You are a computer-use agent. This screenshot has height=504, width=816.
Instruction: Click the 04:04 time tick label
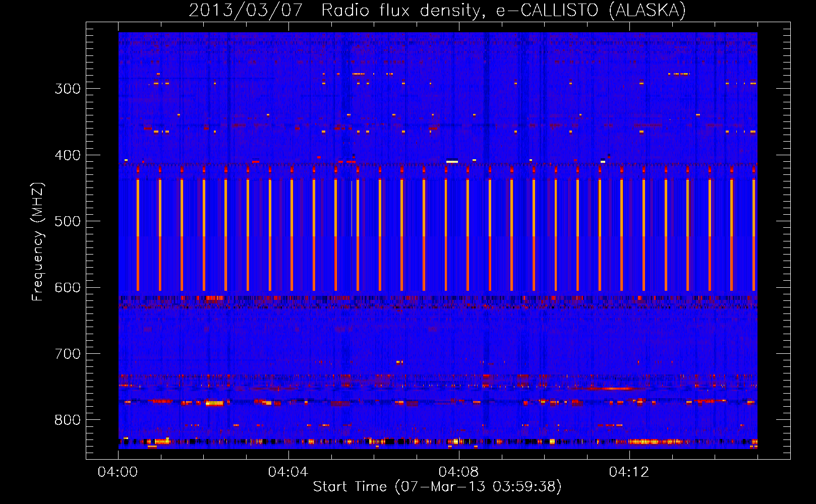point(288,472)
